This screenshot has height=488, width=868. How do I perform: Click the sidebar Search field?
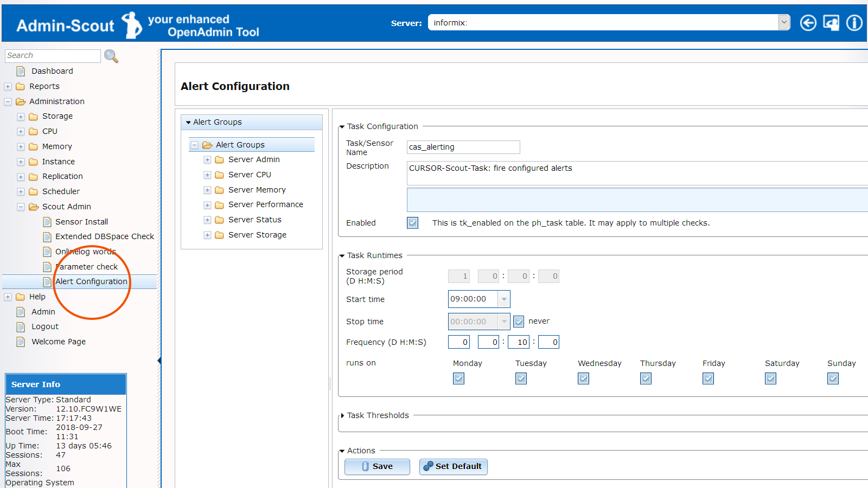pyautogui.click(x=53, y=56)
